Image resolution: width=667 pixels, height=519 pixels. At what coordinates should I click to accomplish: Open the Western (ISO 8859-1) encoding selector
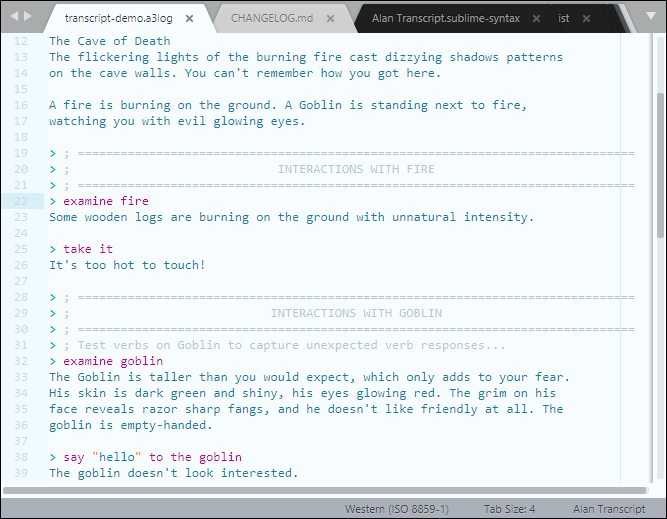click(x=396, y=509)
